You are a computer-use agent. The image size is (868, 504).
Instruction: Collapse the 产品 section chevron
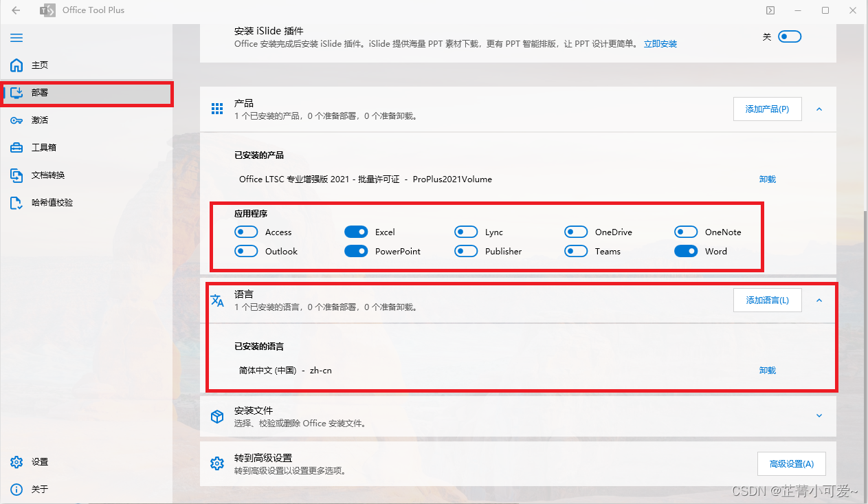coord(819,109)
